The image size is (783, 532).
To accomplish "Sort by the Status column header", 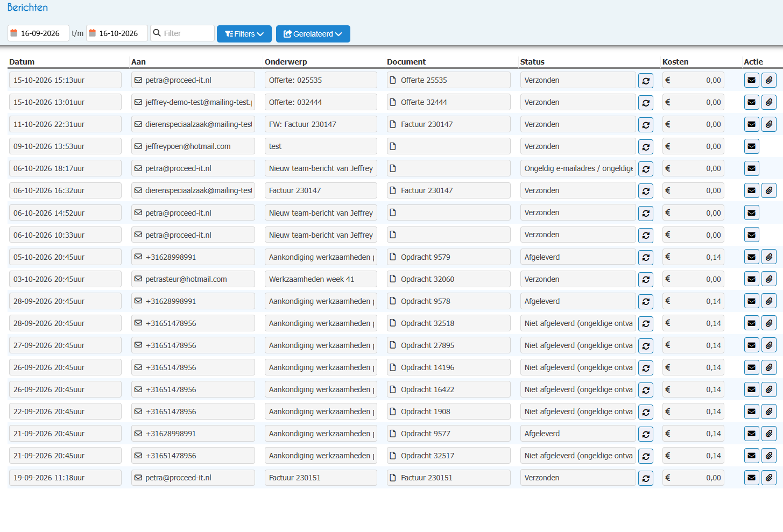I will [532, 62].
